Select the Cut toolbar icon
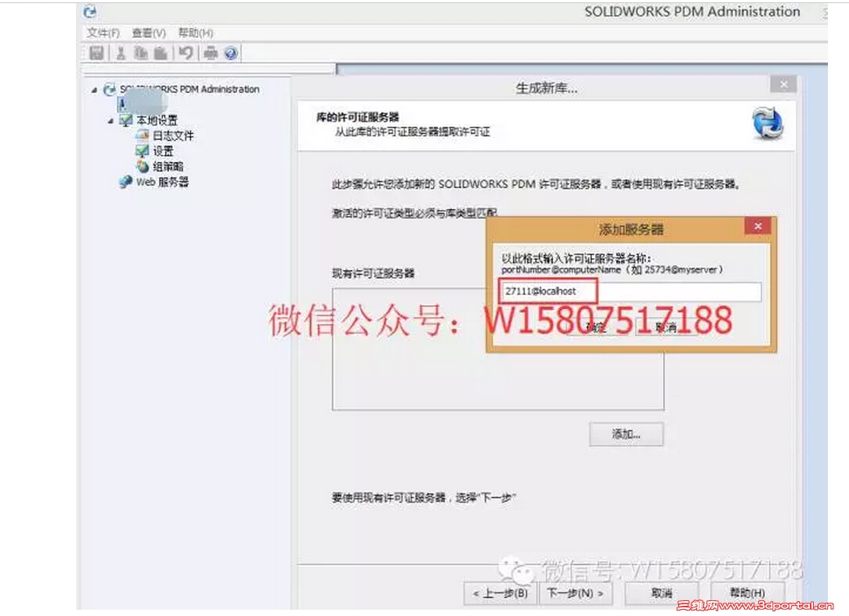This screenshot has width=849, height=616. click(x=121, y=53)
